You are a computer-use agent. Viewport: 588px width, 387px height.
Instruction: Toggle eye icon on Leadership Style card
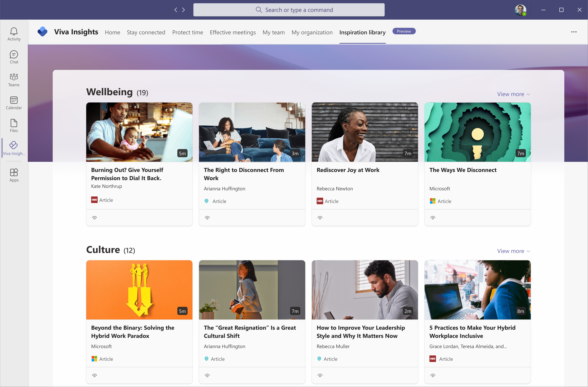pyautogui.click(x=320, y=375)
